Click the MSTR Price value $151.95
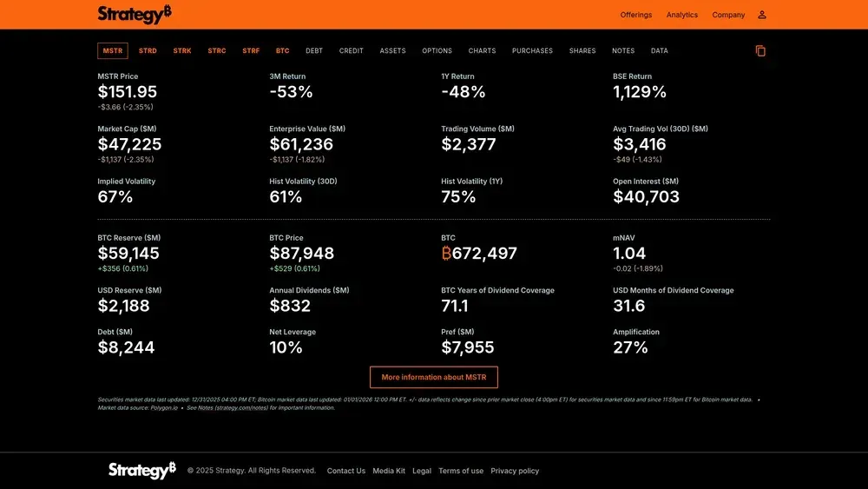This screenshot has width=868, height=489. [x=128, y=92]
